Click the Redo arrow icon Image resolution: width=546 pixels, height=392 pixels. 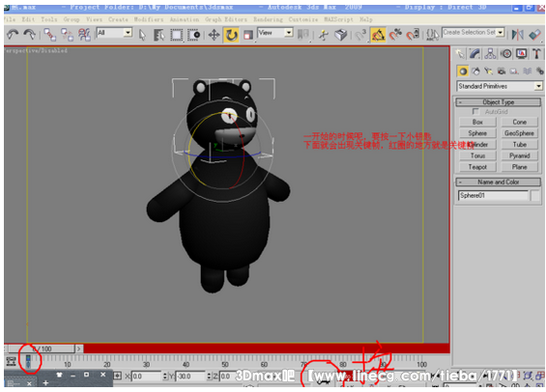click(29, 35)
